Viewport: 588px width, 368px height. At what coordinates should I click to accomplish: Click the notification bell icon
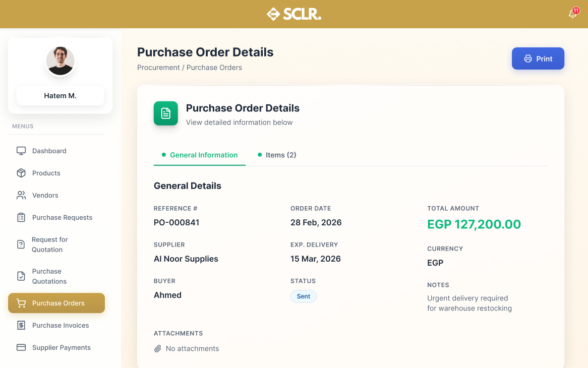pos(573,14)
